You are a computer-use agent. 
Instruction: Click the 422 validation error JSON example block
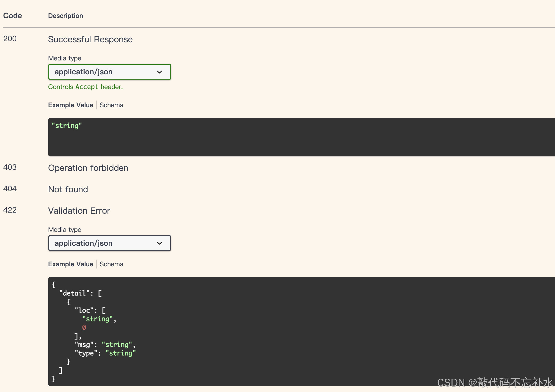point(301,332)
